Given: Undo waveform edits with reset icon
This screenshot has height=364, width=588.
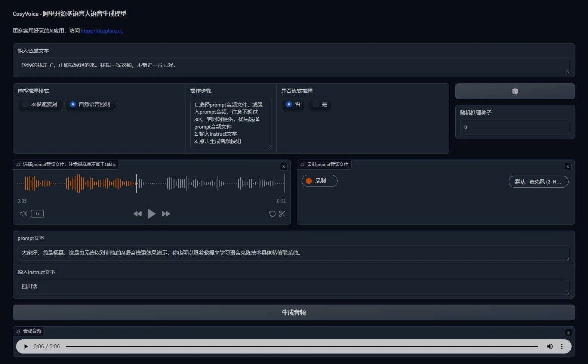Looking at the screenshot, I should click(272, 214).
